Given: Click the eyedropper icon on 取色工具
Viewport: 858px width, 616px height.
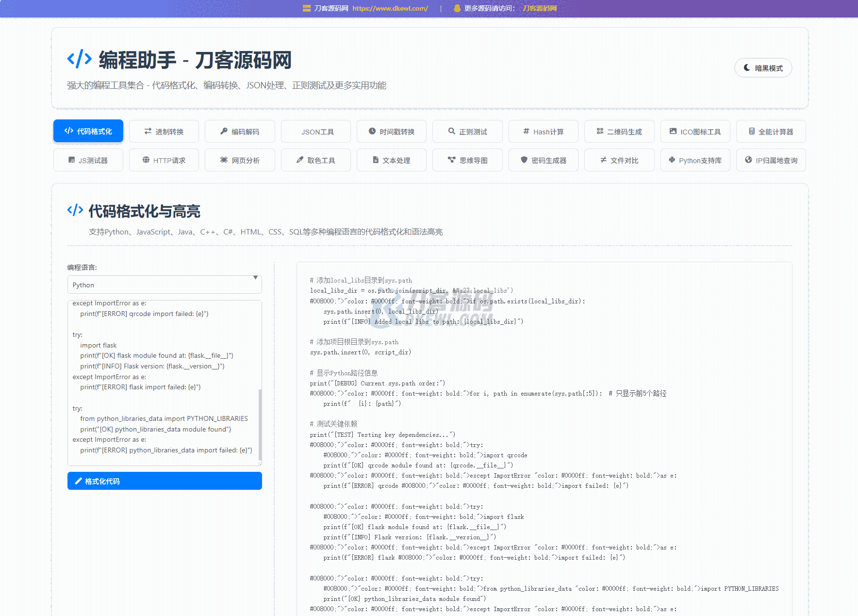Looking at the screenshot, I should click(x=299, y=160).
